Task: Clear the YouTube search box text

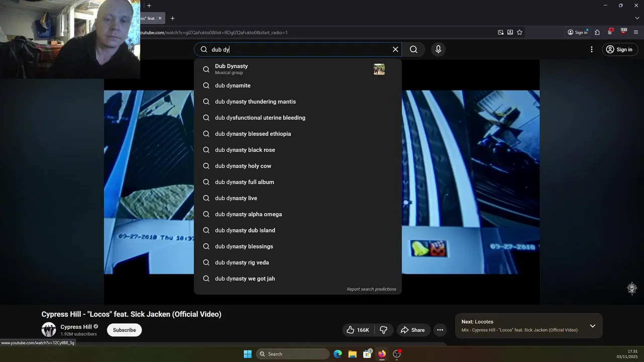Action: (395, 49)
